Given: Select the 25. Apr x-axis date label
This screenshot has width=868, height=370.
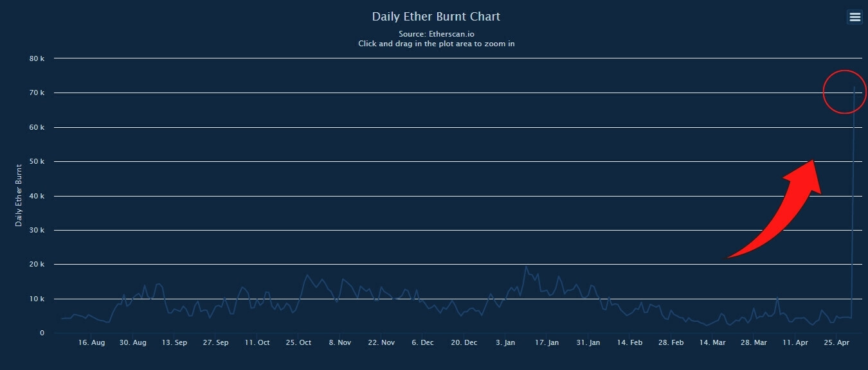Looking at the screenshot, I should [836, 343].
